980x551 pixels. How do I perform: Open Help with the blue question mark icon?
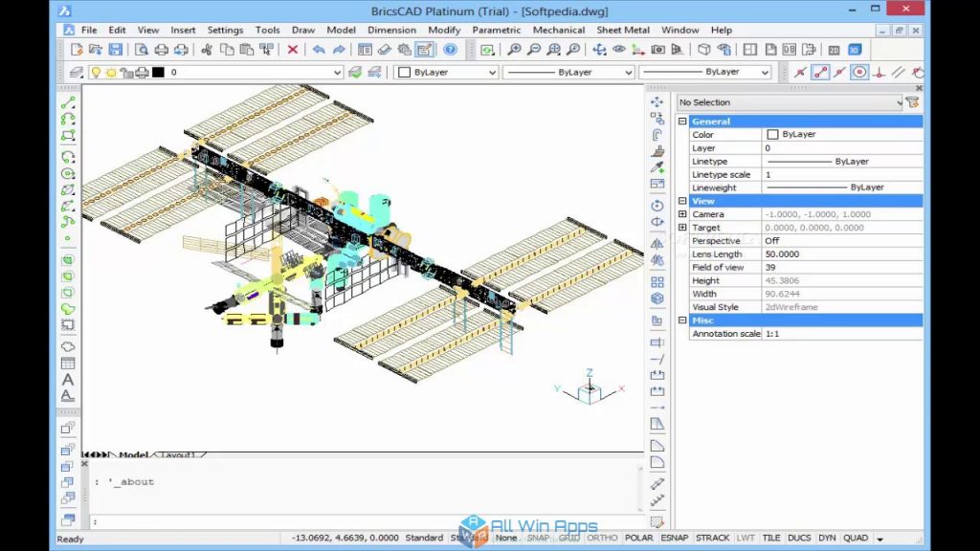pos(450,50)
